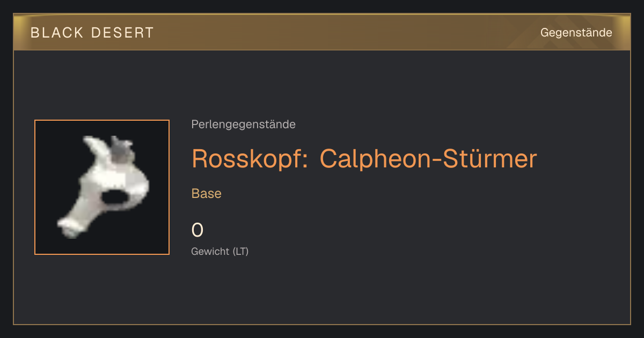644x338 pixels.
Task: Click the Gewicht (LT) label
Action: (220, 251)
